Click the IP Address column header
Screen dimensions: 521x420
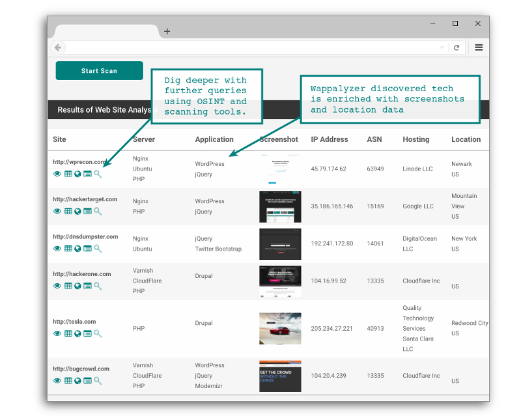point(330,139)
